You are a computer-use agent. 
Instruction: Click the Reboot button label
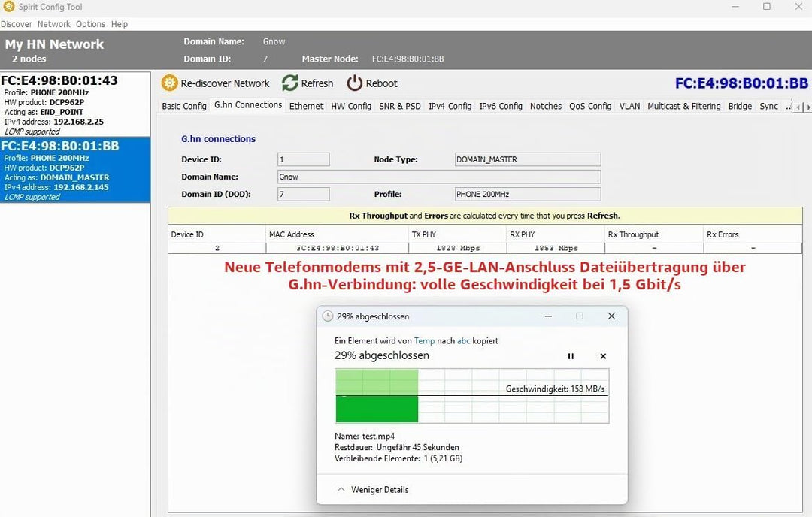point(382,83)
